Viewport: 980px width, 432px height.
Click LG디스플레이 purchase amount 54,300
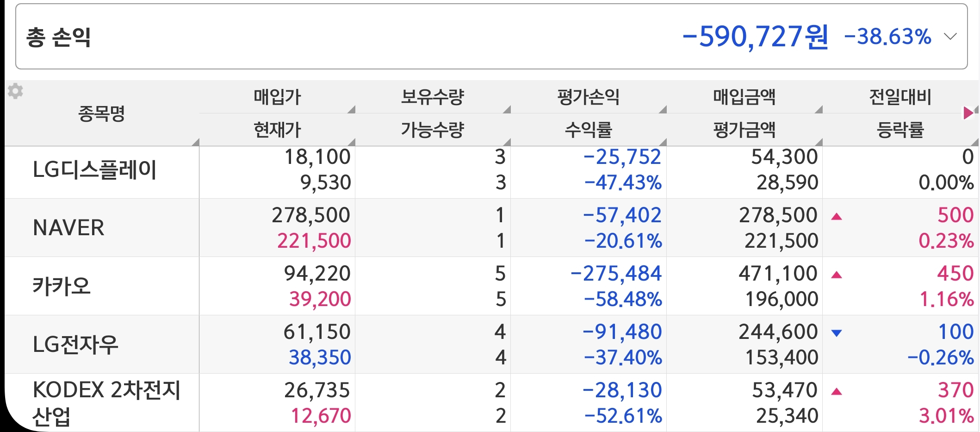click(x=785, y=157)
